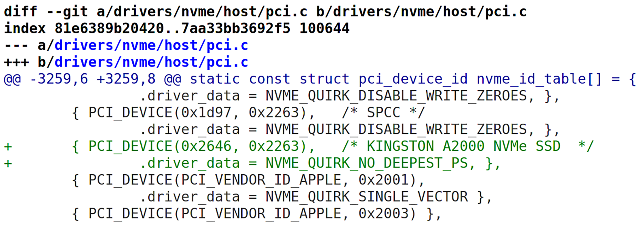The height and width of the screenshot is (232, 644).
Task: Click NVME_QUIRK_NO_DEEPEST_PS in the added line
Action: [x=366, y=163]
